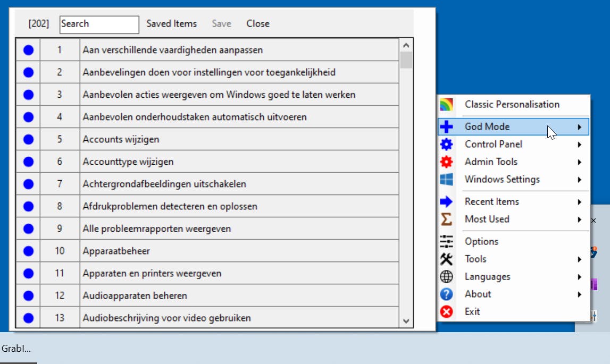The image size is (610, 364).
Task: Expand the Admin Tools submenu arrow
Action: point(580,162)
